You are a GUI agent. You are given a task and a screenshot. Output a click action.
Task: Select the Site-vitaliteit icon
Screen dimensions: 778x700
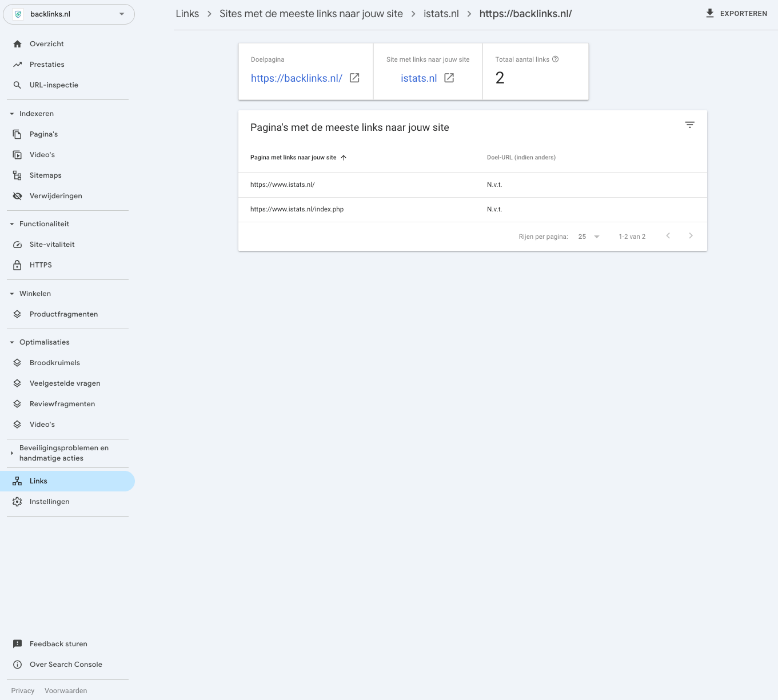point(18,244)
